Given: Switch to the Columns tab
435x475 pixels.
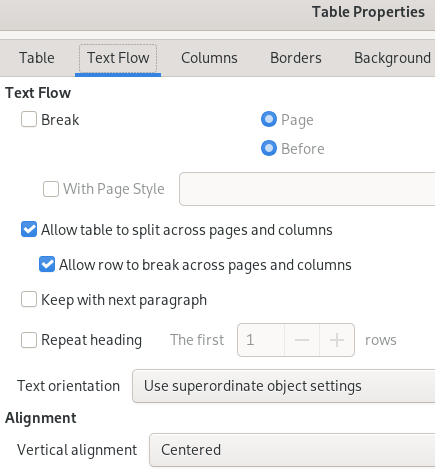Looking at the screenshot, I should (209, 58).
